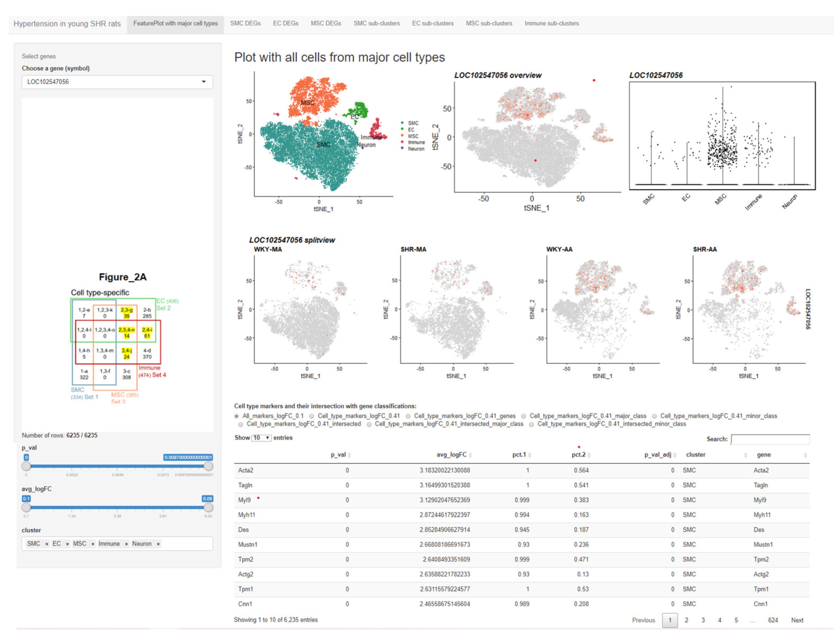Select Cell_type_markers_logFC_0.41 radio option
Screen dimensions: 834x644
tap(312, 416)
